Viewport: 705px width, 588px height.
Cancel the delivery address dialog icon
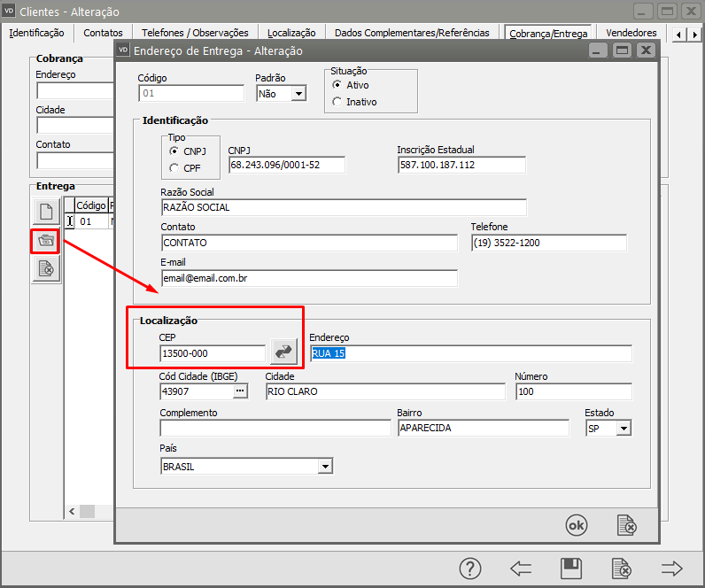click(626, 525)
